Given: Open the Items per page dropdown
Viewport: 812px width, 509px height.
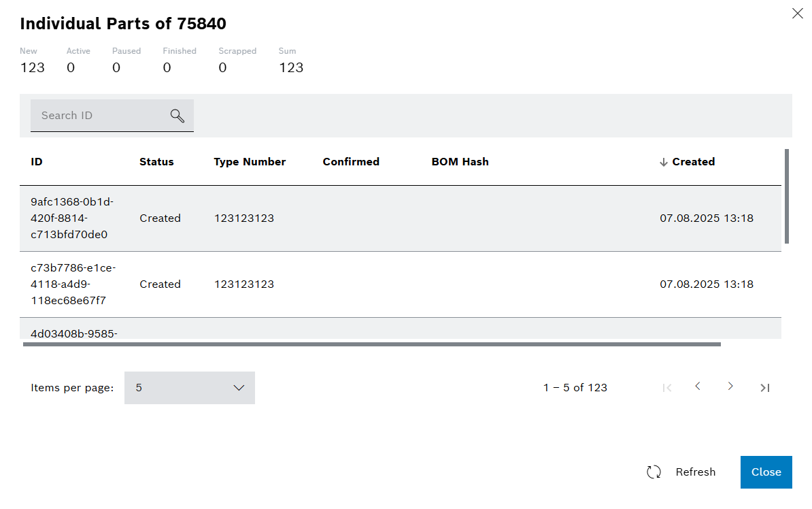Looking at the screenshot, I should (x=189, y=388).
